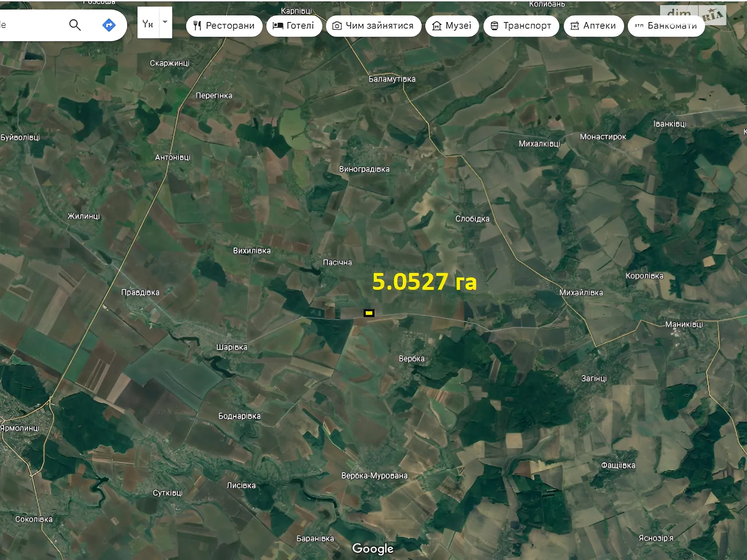Filter the map by Ресторани
The width and height of the screenshot is (747, 560).
click(x=224, y=26)
